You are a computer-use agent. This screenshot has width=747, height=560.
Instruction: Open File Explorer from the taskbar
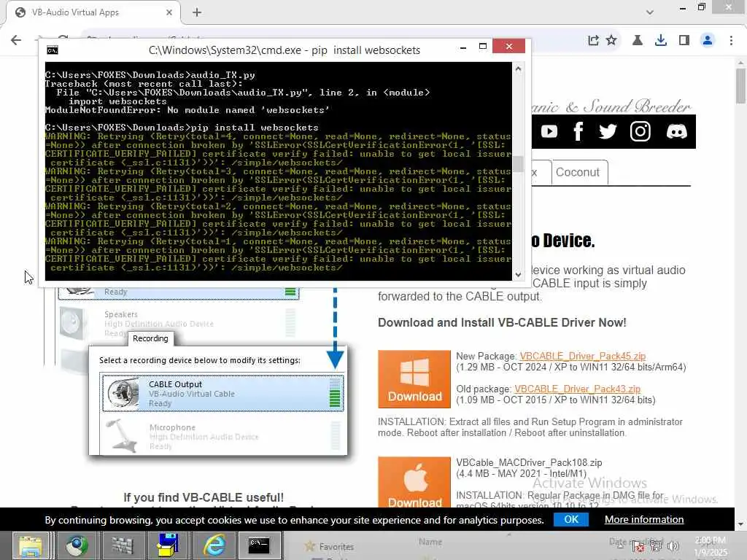point(31,545)
